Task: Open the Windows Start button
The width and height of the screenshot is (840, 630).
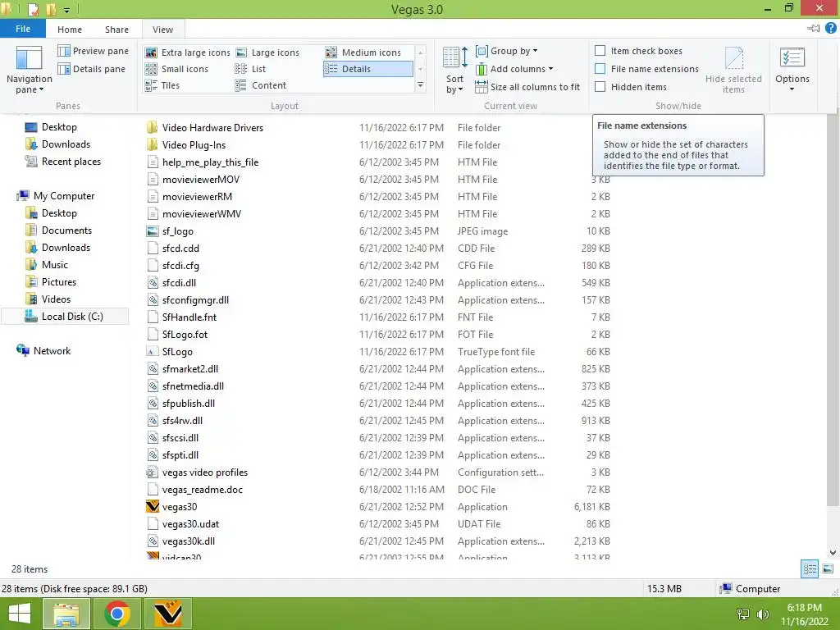Action: [20, 614]
